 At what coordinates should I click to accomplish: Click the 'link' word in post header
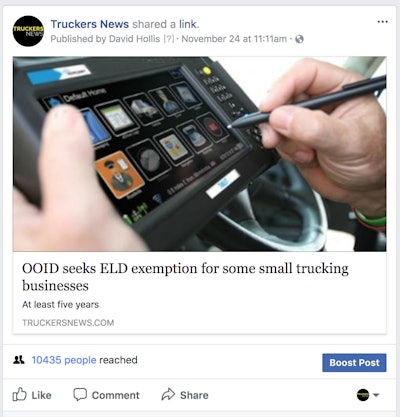click(x=188, y=24)
